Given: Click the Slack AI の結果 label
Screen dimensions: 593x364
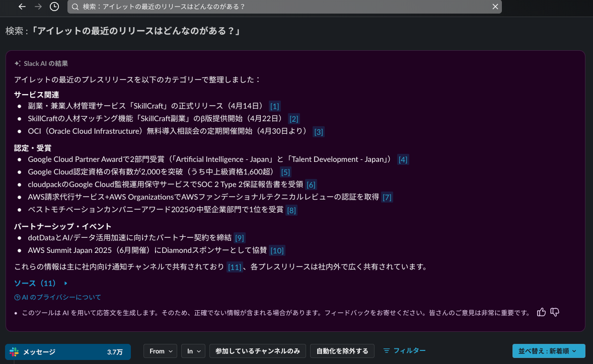Looking at the screenshot, I should point(46,63).
